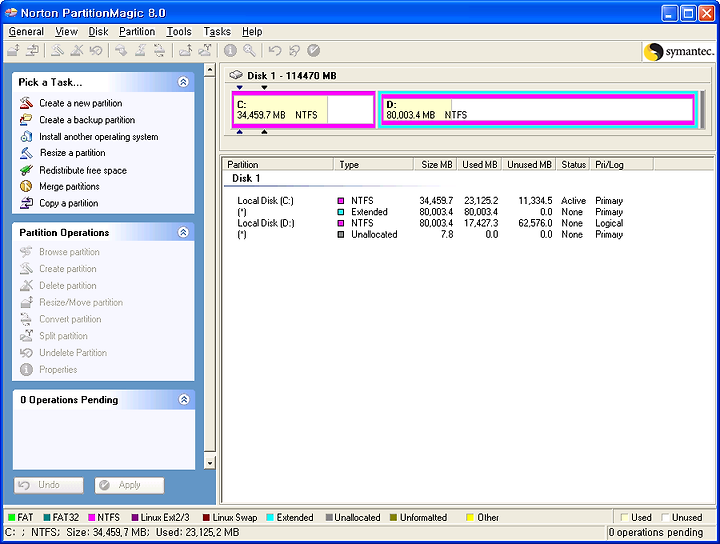
Task: Click the Undelete partition toolbar icon
Action: (x=96, y=50)
